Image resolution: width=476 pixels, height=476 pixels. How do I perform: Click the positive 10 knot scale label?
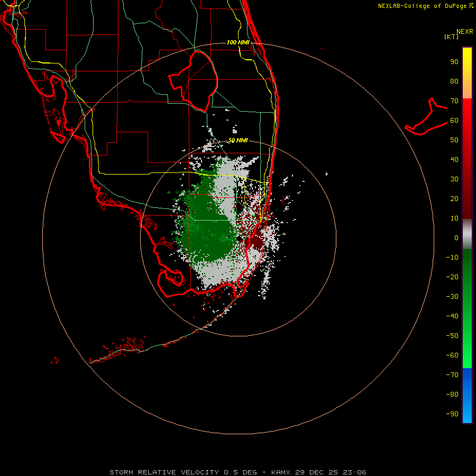click(454, 218)
